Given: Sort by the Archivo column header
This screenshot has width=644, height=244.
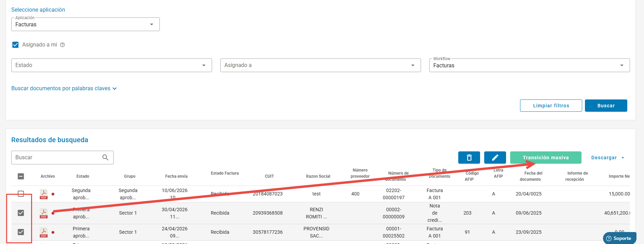Looking at the screenshot, I should [x=48, y=176].
